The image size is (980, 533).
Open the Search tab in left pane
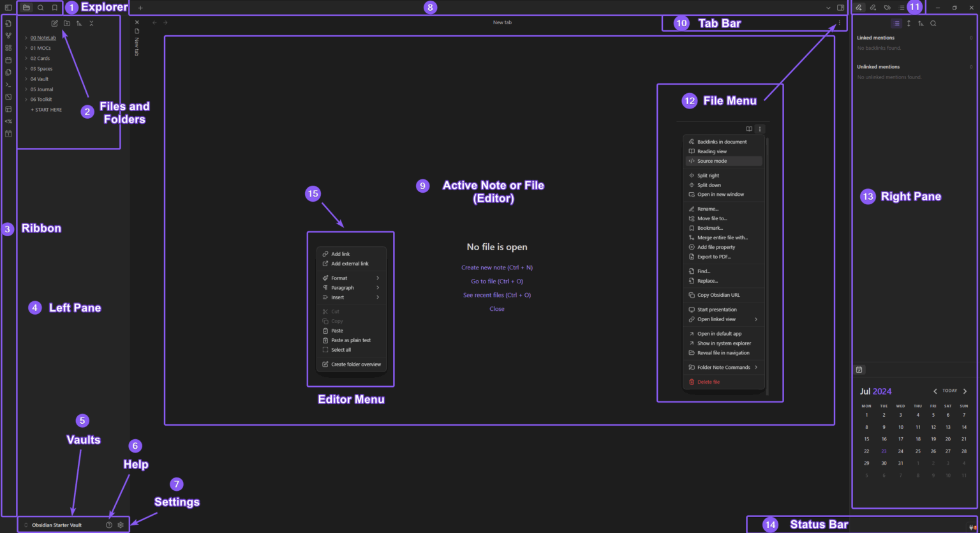click(40, 8)
